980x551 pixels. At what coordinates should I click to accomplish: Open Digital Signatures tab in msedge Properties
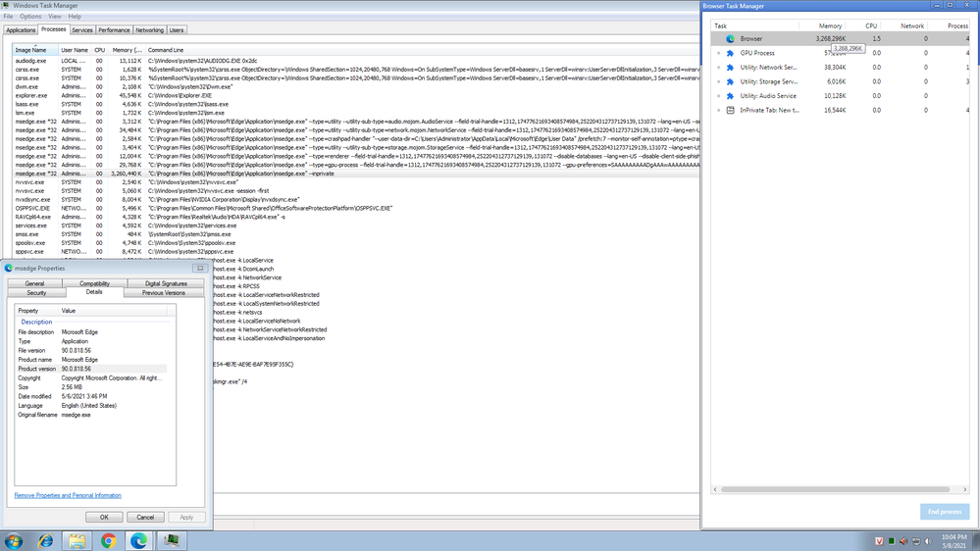[x=166, y=283]
